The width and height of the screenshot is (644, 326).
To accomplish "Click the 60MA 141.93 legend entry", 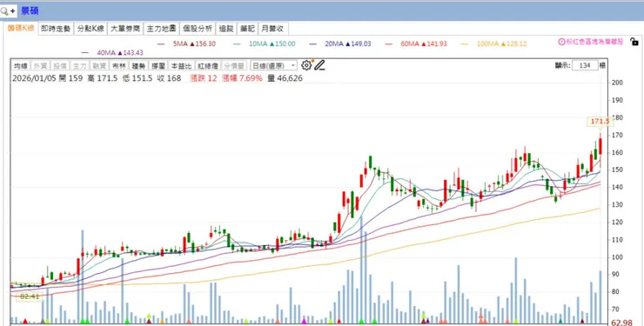I will tap(417, 43).
